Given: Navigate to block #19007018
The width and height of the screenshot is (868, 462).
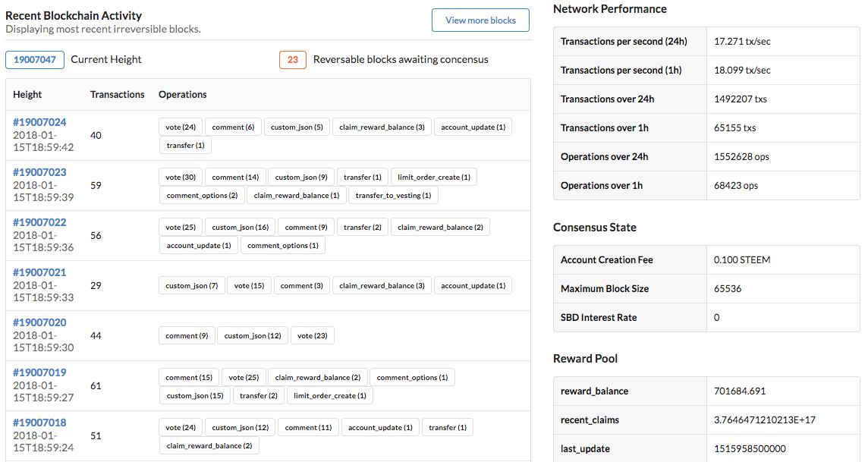Looking at the screenshot, I should click(39, 423).
